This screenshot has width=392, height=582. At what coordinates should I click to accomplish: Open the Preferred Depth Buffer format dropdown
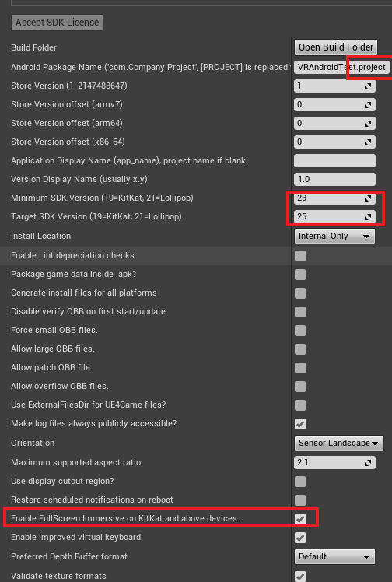334,557
